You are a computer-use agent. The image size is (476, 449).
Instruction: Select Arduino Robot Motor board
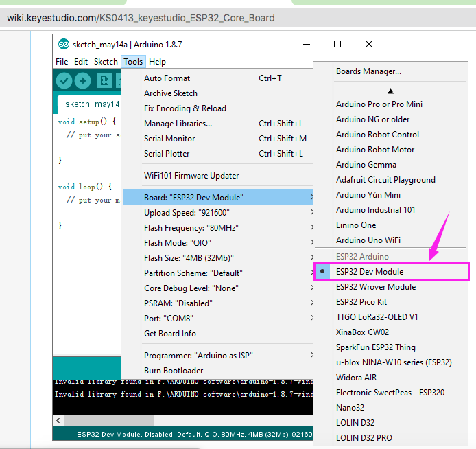click(392, 150)
